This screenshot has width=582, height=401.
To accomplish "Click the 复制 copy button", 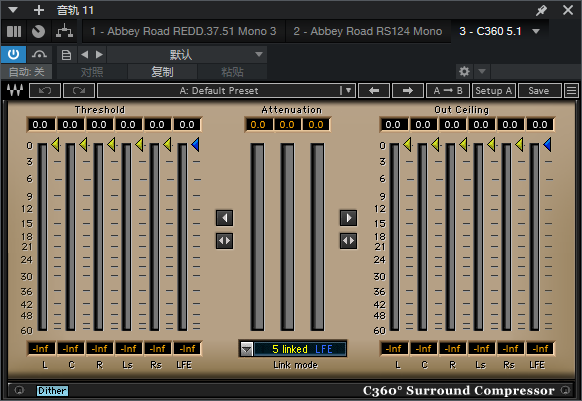I will pyautogui.click(x=162, y=72).
